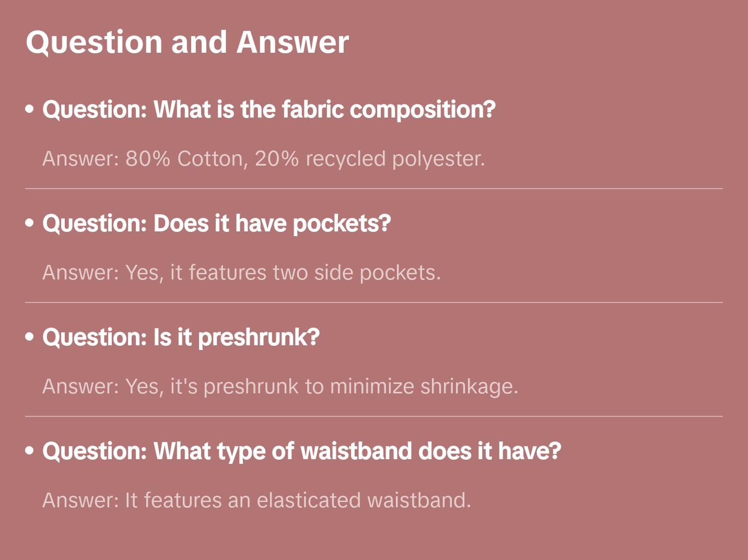Expand the 'Is it preshrunk?' question
Viewport: 748px width, 560px height.
(x=181, y=337)
